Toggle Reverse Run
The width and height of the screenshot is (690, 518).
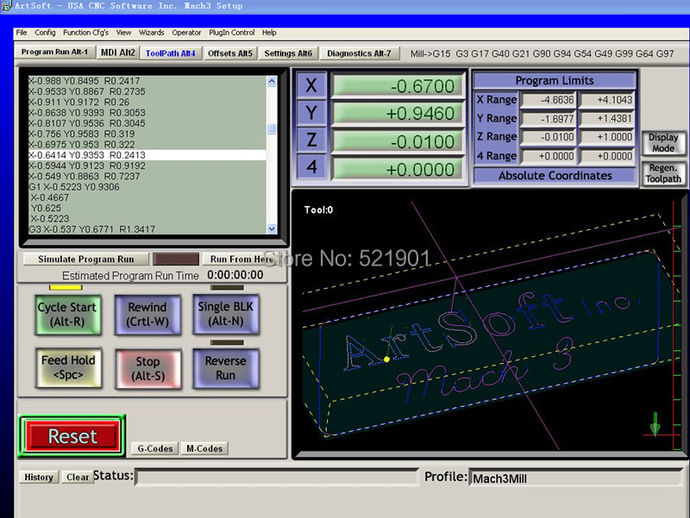point(226,368)
